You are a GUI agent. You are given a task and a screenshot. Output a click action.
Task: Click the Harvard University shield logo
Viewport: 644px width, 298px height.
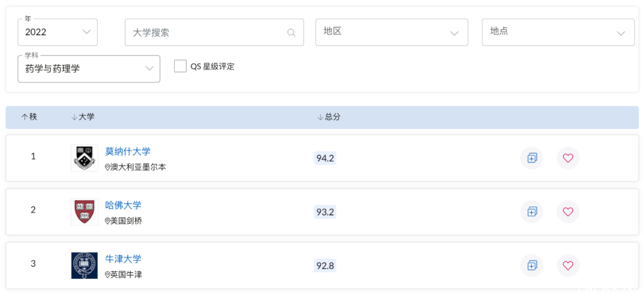(x=84, y=211)
